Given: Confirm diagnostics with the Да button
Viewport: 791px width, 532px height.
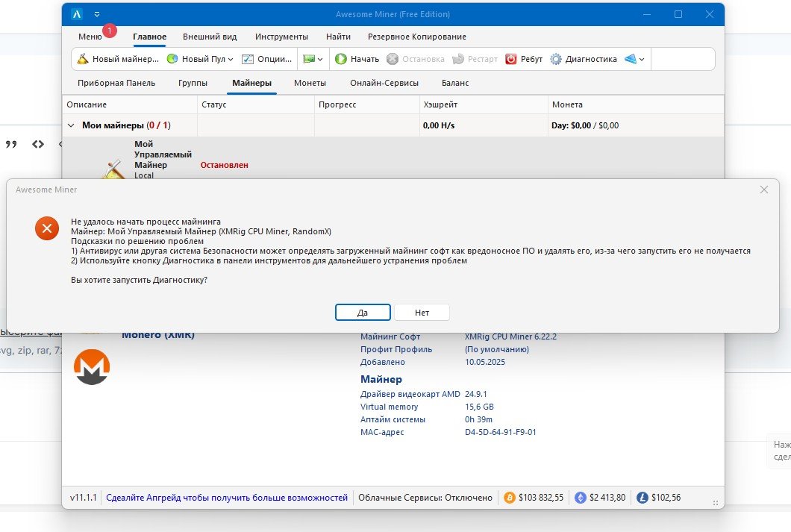Looking at the screenshot, I should pos(363,313).
